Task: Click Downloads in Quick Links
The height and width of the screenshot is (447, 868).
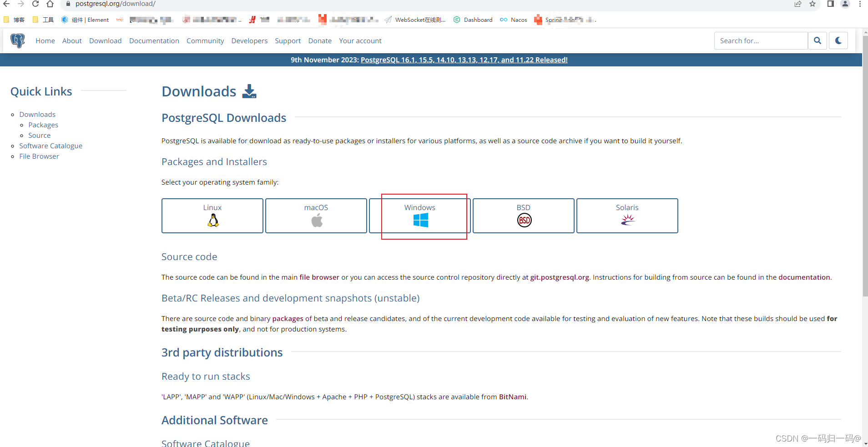Action: (x=37, y=115)
